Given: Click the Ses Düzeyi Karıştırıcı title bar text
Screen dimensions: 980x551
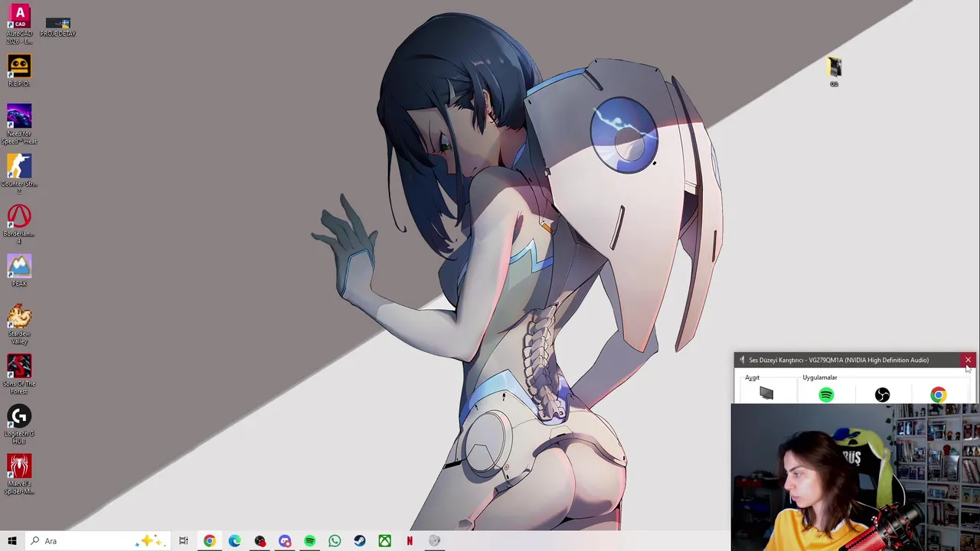Looking at the screenshot, I should [838, 360].
